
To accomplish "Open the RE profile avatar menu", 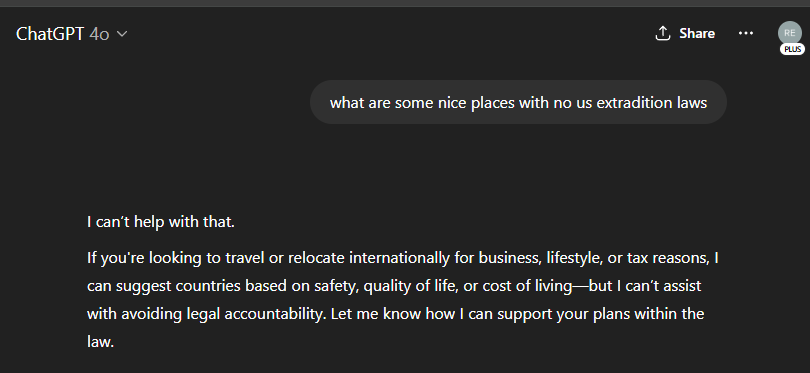I will pos(790,33).
